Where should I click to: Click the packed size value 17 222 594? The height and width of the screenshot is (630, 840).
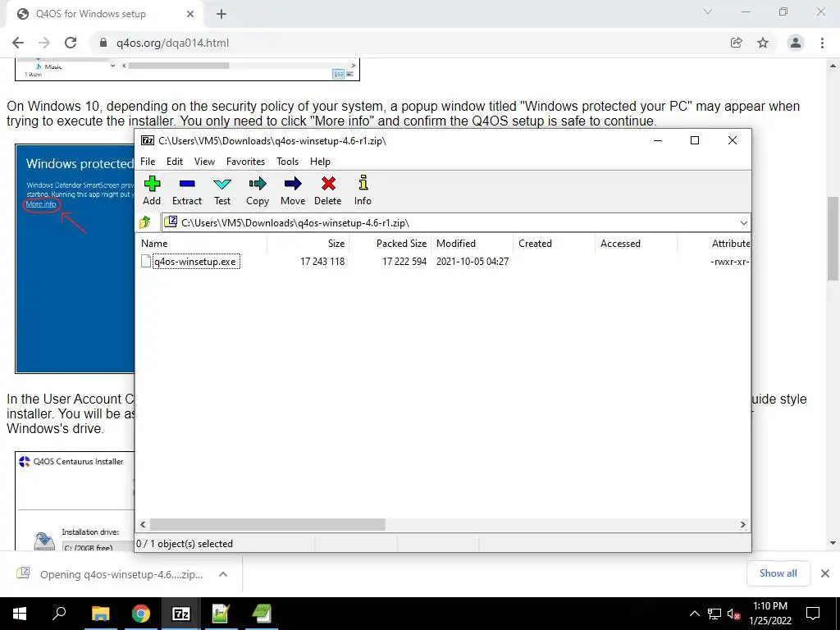pyautogui.click(x=404, y=262)
